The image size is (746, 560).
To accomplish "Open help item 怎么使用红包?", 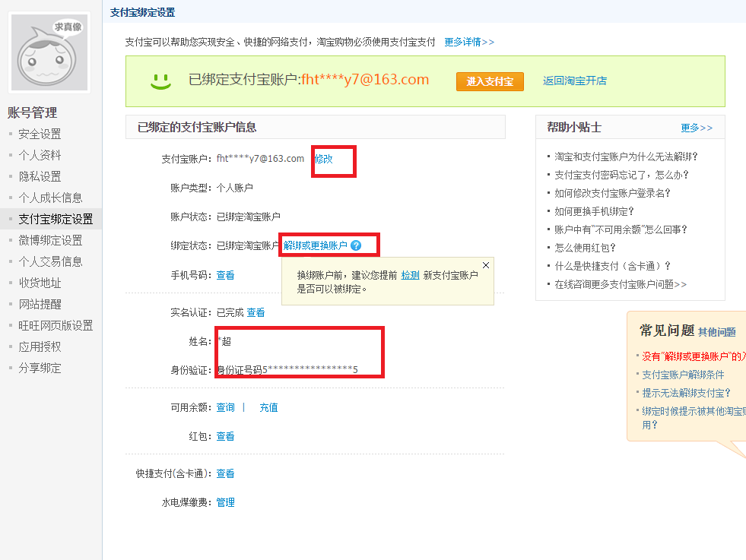I will coord(586,248).
